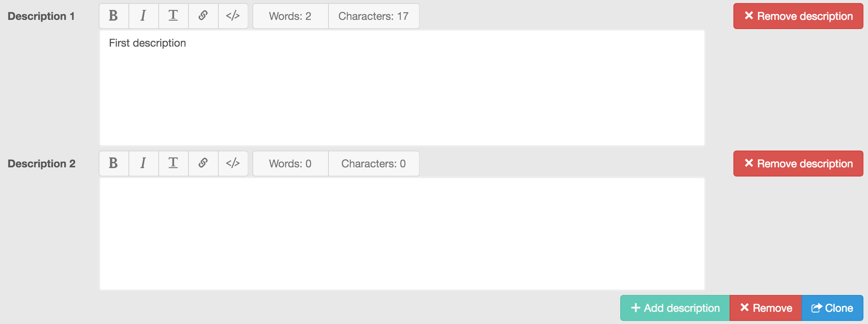The image size is (868, 324).
Task: Click the Words: 2 counter
Action: click(290, 16)
